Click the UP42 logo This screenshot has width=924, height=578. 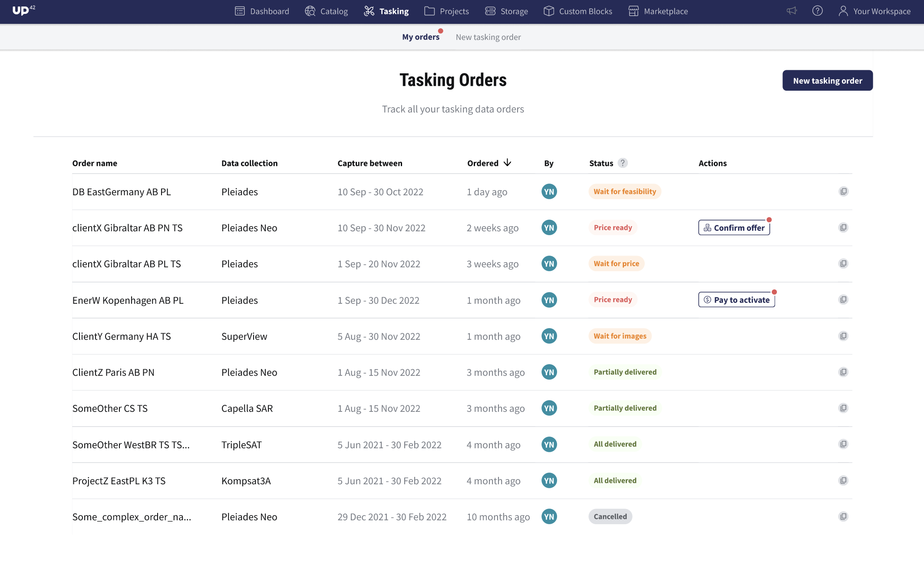(x=23, y=10)
